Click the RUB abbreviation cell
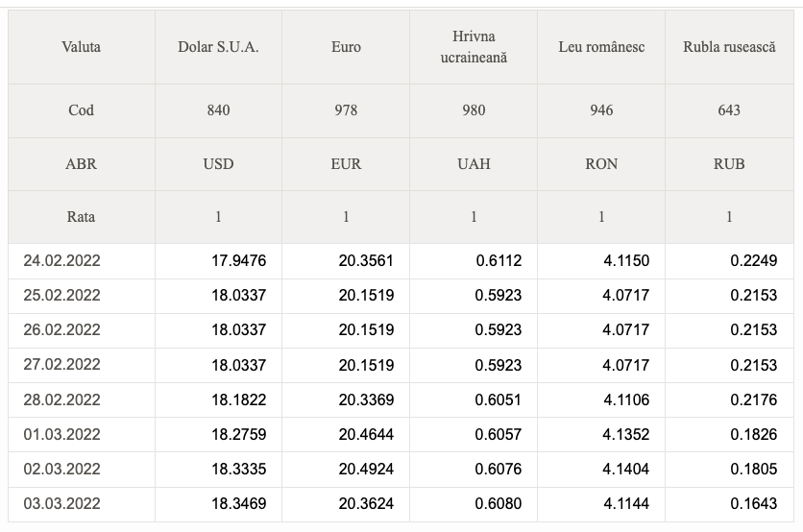The height and width of the screenshot is (532, 803). pyautogui.click(x=729, y=163)
